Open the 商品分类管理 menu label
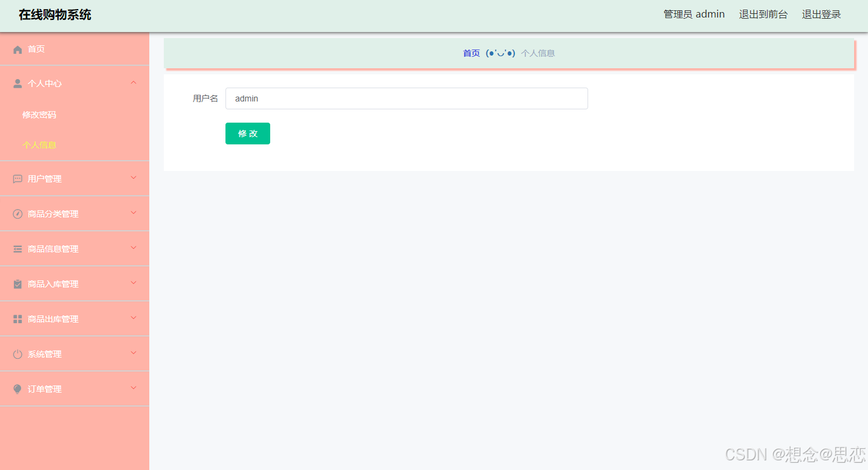 (x=53, y=214)
